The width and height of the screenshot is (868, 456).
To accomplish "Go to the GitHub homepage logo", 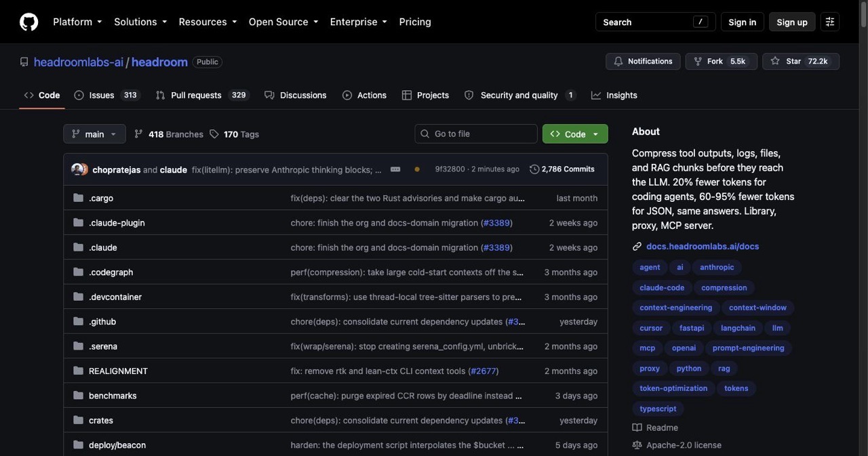I will click(x=28, y=22).
